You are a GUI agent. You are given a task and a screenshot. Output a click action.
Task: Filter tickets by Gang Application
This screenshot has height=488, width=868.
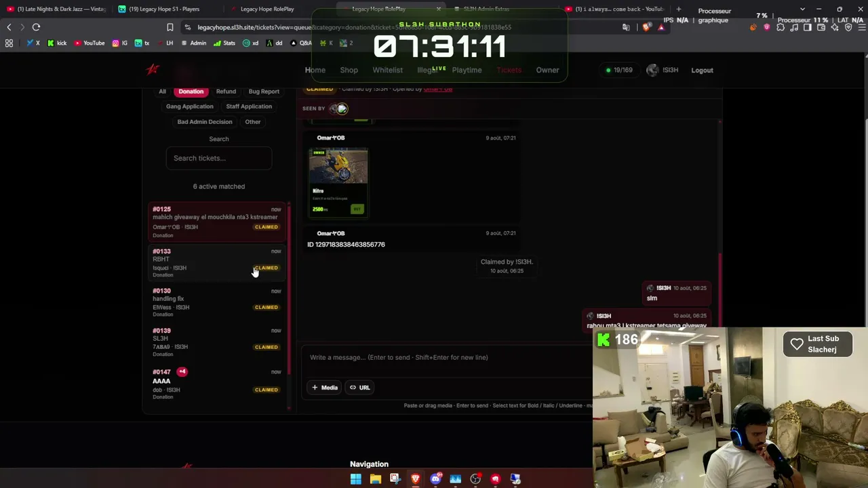[x=190, y=106]
